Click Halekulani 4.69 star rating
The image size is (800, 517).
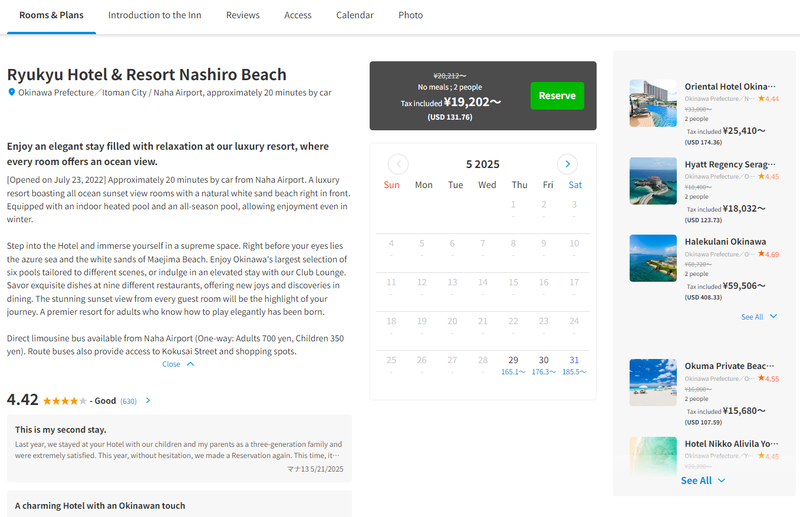(768, 254)
